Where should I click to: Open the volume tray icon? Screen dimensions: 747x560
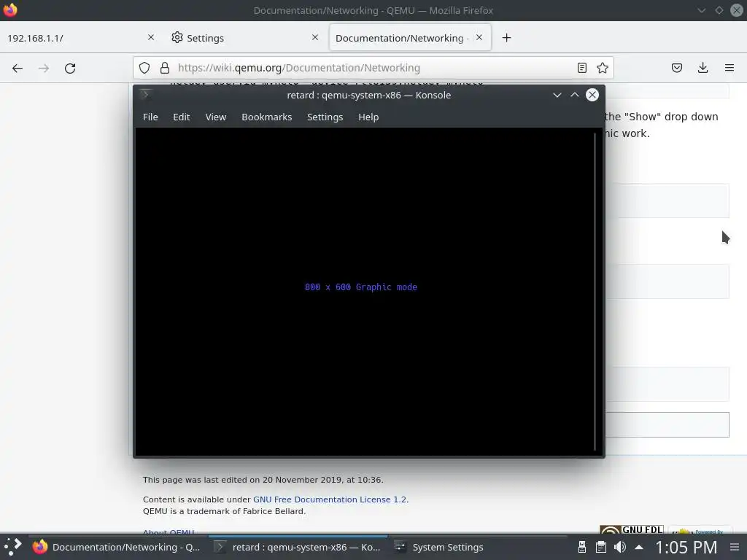coord(620,547)
